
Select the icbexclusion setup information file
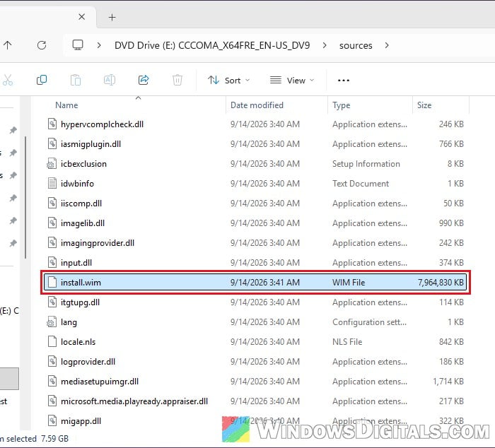[x=256, y=164]
